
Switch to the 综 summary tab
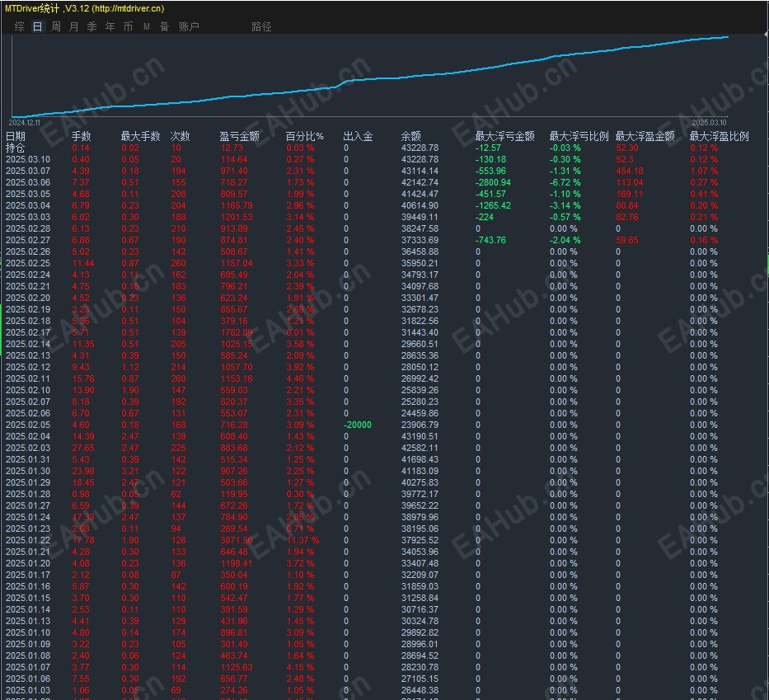[x=19, y=26]
